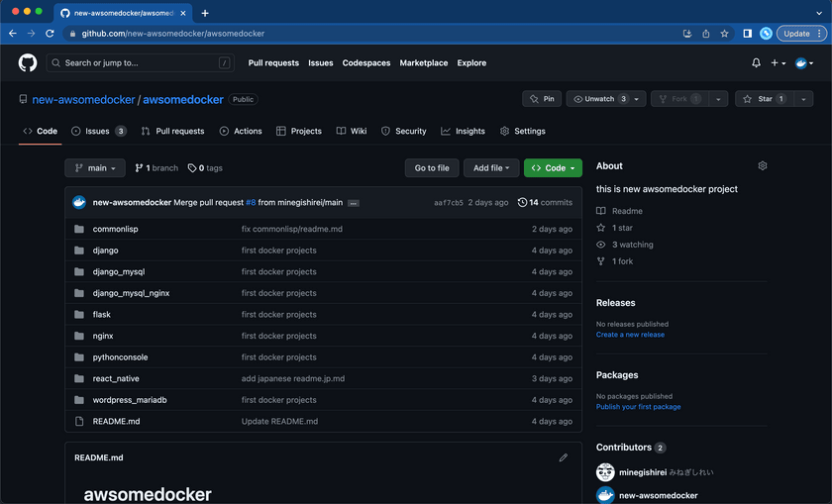View the 3 watching link
Screen dimensions: 832x504
click(625, 245)
